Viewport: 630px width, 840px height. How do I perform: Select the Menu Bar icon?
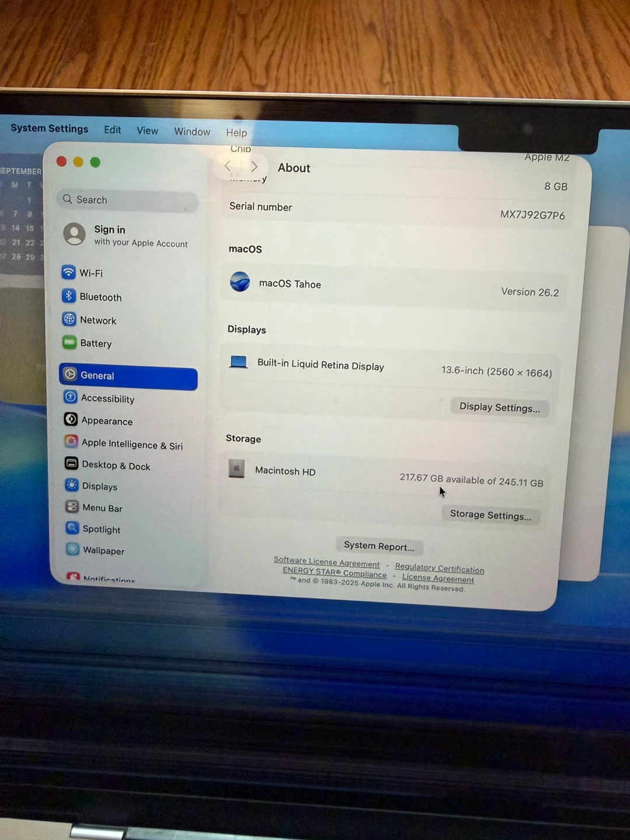(72, 506)
